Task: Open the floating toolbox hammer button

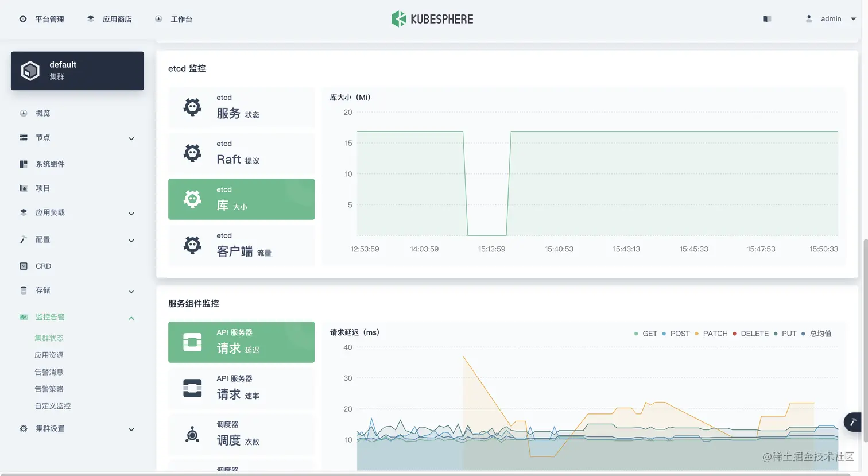Action: [x=853, y=422]
